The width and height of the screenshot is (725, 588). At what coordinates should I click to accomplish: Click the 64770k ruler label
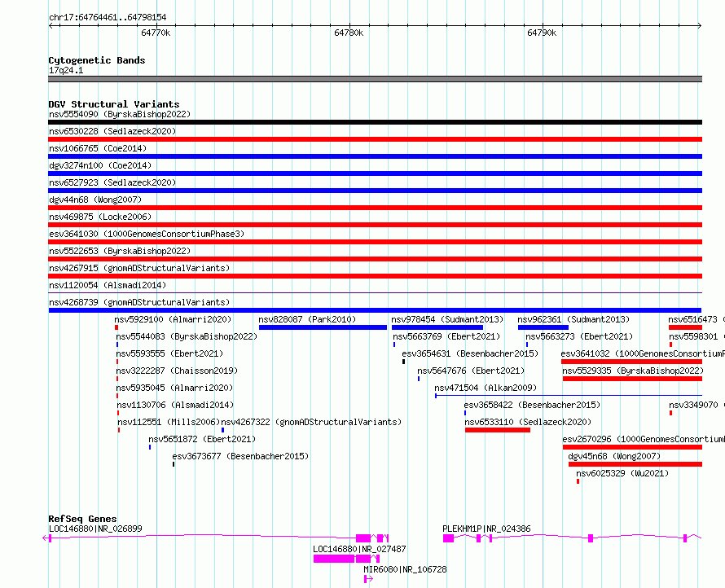(x=156, y=33)
